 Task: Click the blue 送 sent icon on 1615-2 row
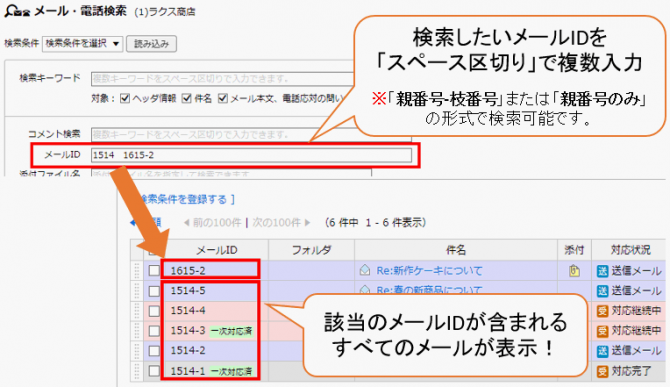(602, 271)
